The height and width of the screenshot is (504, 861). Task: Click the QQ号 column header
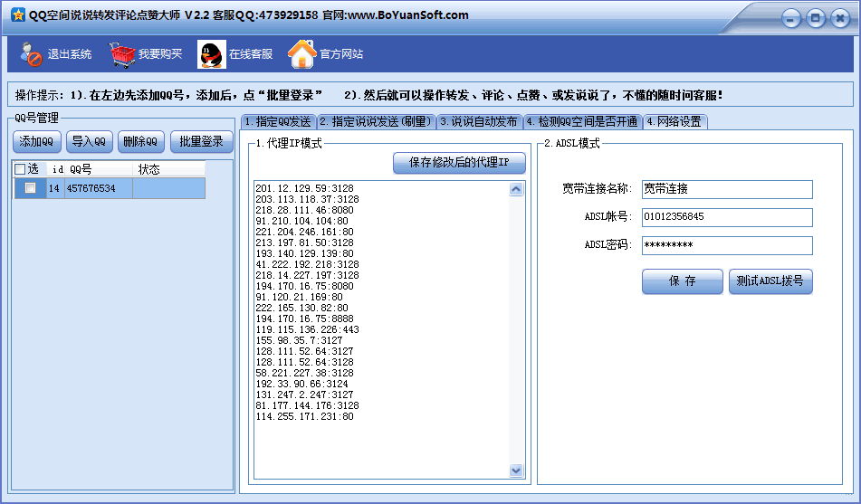tap(100, 169)
